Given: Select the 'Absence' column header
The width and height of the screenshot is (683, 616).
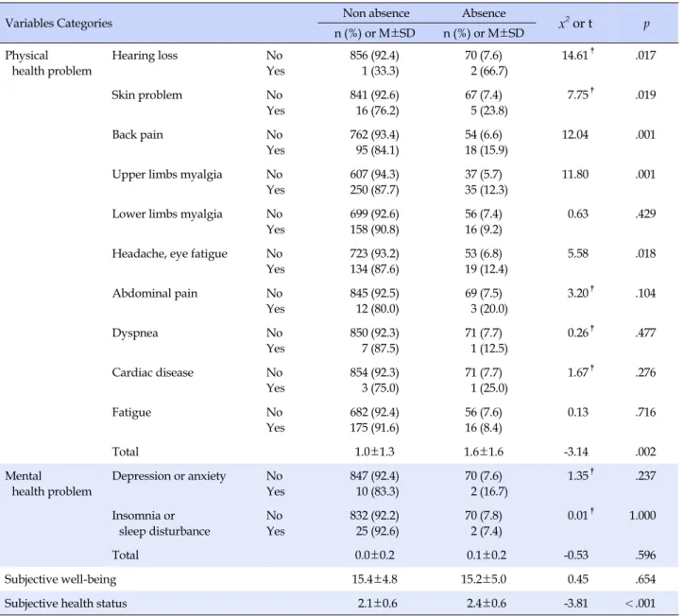Looking at the screenshot, I should click(484, 13).
